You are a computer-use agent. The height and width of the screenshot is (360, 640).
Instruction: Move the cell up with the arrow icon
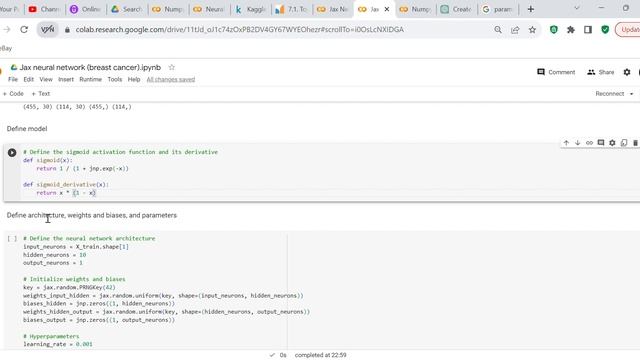tap(566, 143)
